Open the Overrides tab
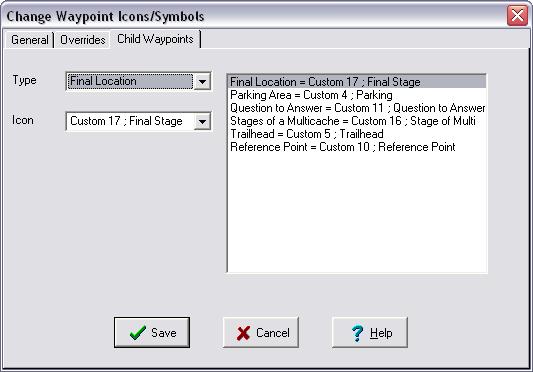533x372 pixels. 83,40
